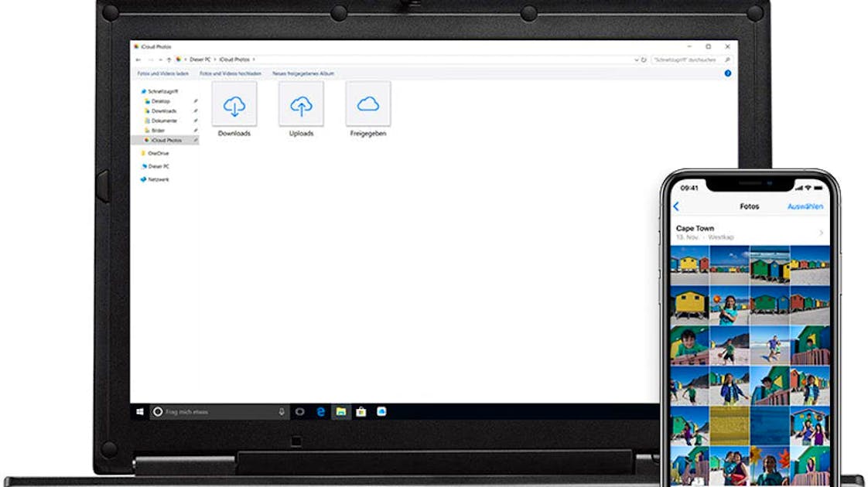Open the Uploads cloud folder
Viewport: 868px width, 487px height.
click(x=301, y=106)
